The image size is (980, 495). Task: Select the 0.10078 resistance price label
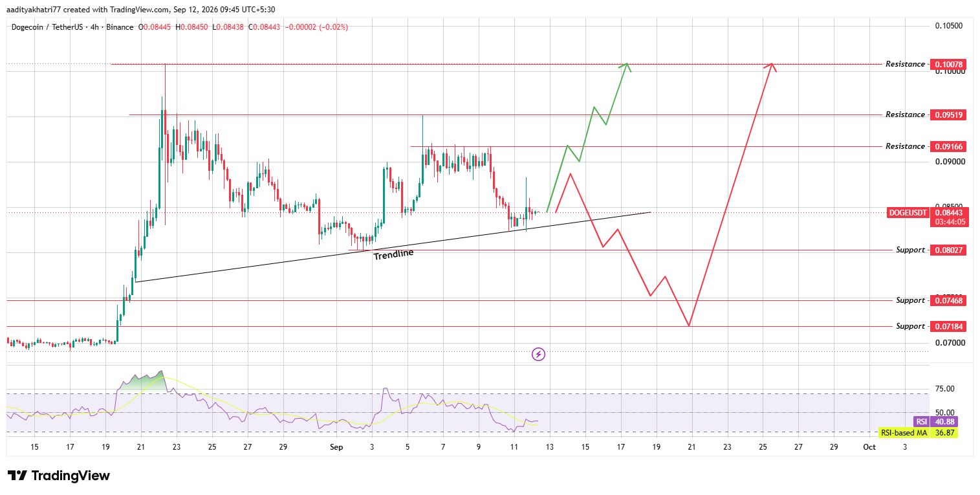pos(950,64)
